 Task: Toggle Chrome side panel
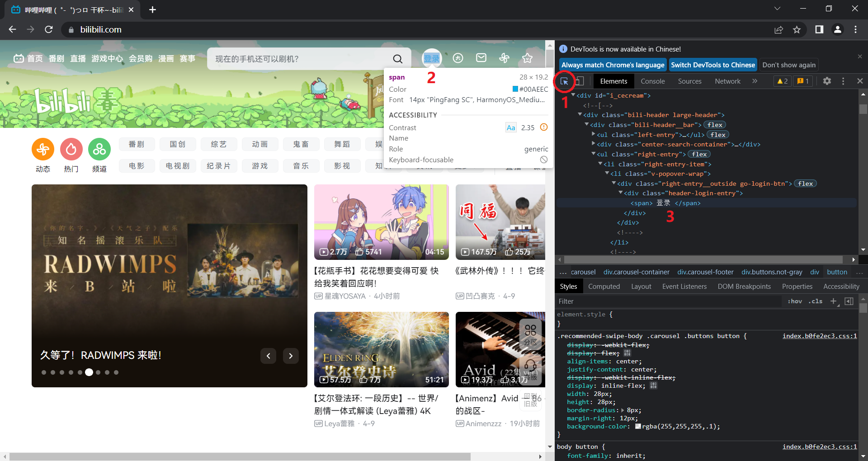point(819,29)
